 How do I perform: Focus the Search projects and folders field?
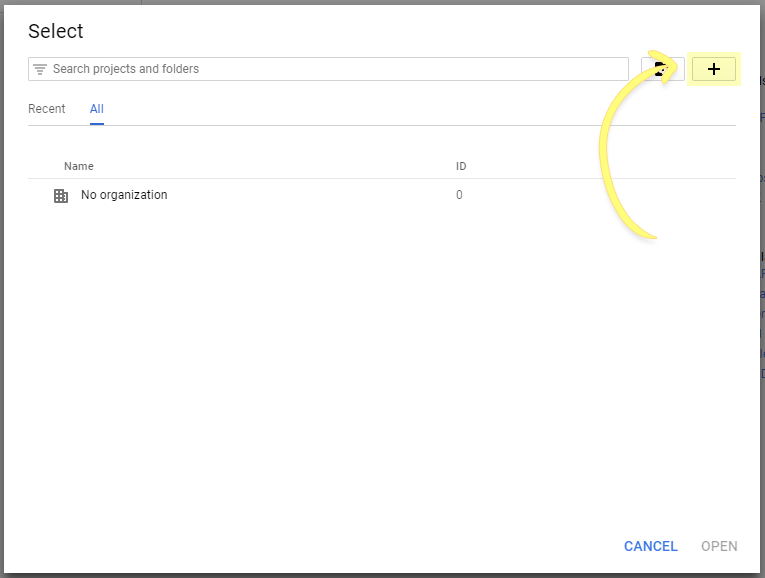pyautogui.click(x=330, y=69)
